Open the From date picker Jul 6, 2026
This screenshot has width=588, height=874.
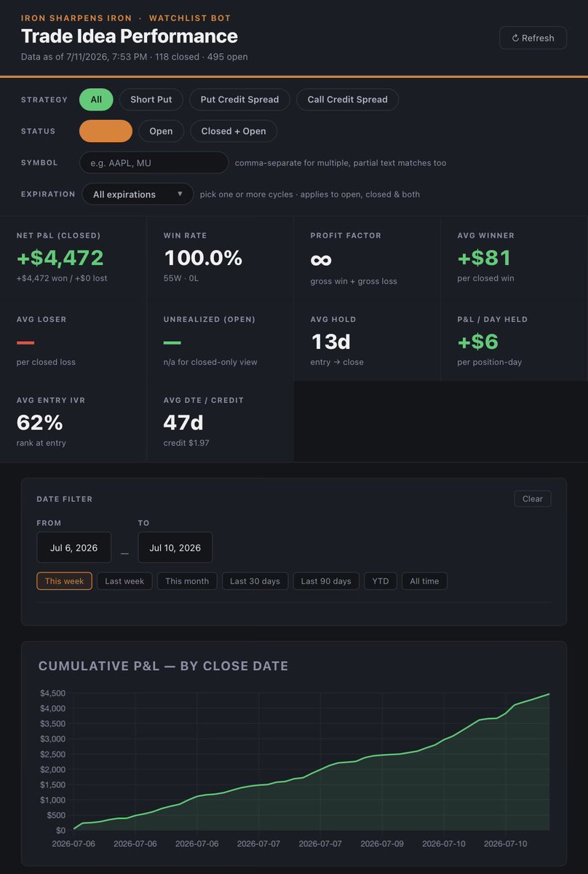pyautogui.click(x=73, y=548)
